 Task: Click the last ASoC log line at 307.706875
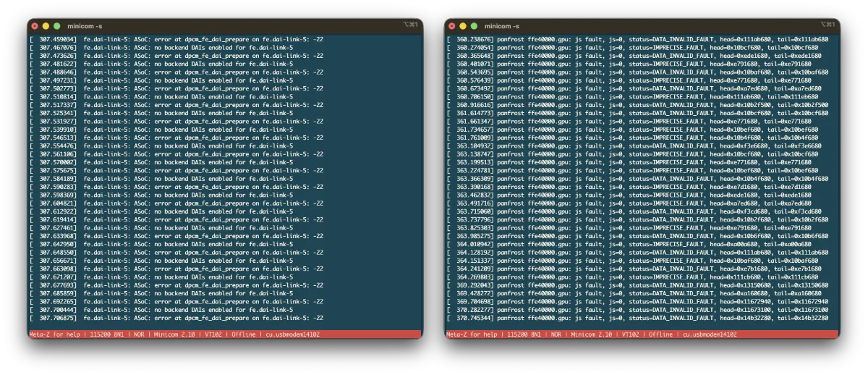pyautogui.click(x=177, y=318)
